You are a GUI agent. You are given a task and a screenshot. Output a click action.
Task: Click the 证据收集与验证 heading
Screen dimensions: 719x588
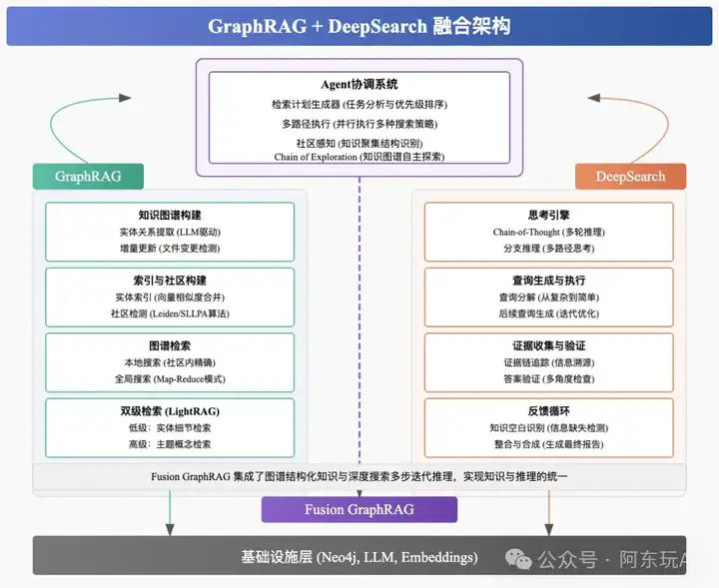pyautogui.click(x=549, y=346)
